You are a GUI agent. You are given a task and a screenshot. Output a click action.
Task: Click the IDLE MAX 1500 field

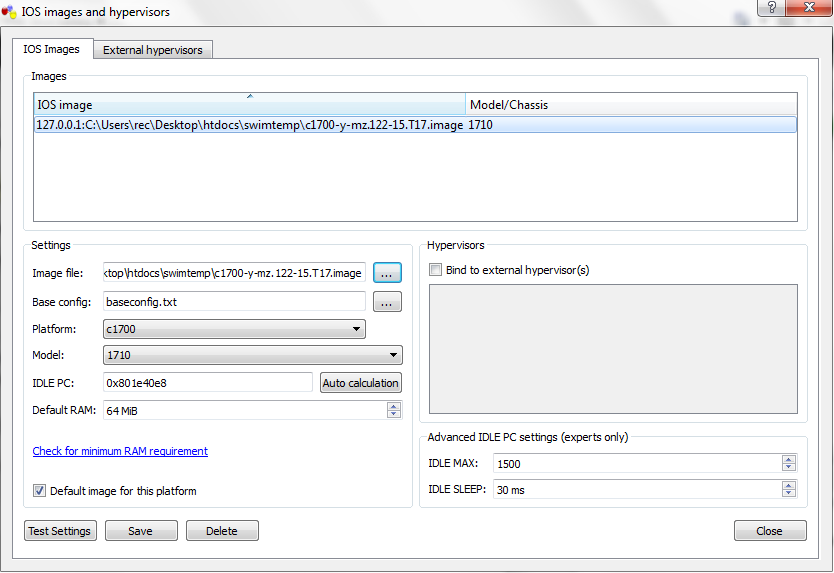(x=637, y=463)
